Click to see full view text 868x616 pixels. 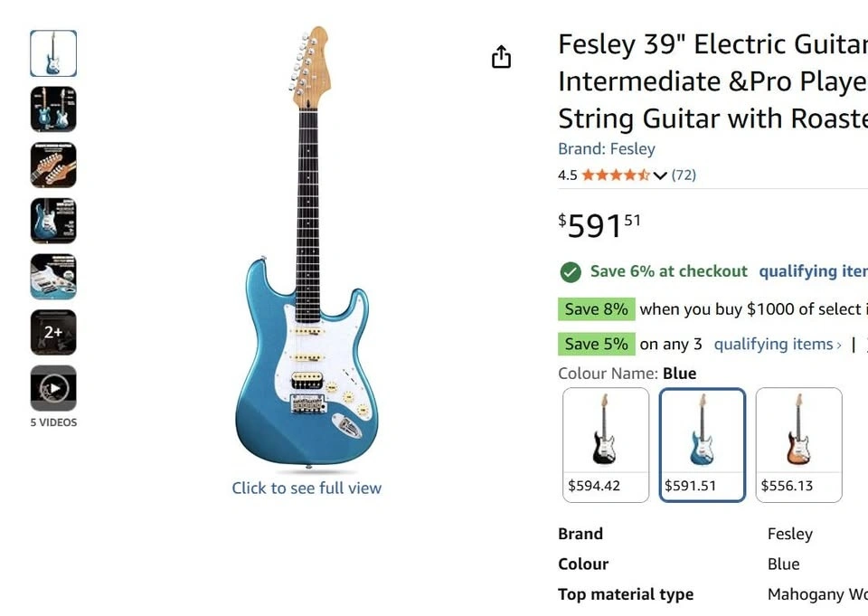pyautogui.click(x=307, y=488)
